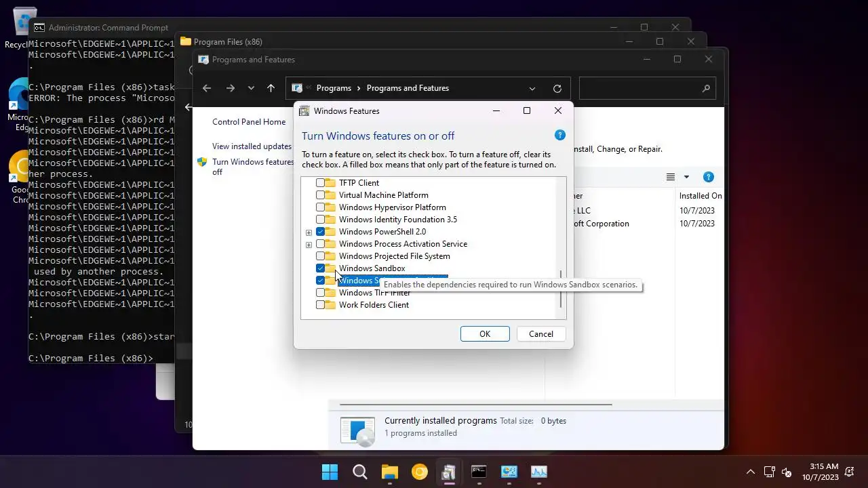
Task: Switch to Command Prompt on the taskbar
Action: pyautogui.click(x=479, y=472)
